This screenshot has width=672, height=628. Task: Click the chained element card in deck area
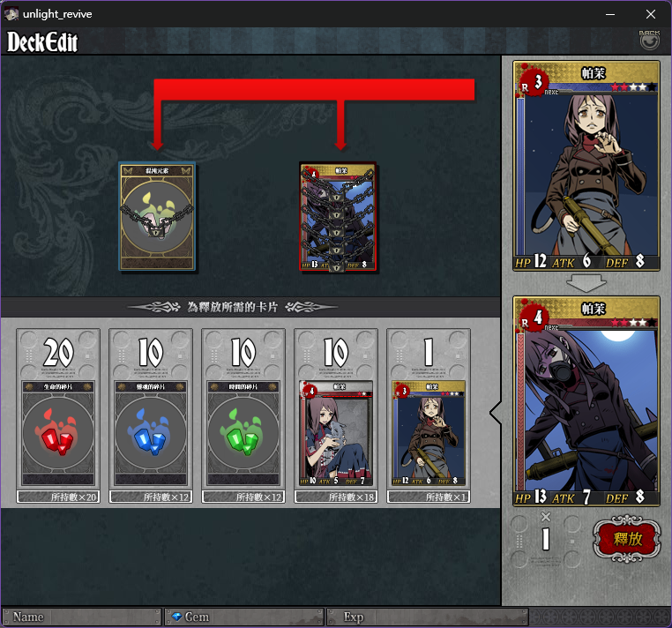point(157,216)
